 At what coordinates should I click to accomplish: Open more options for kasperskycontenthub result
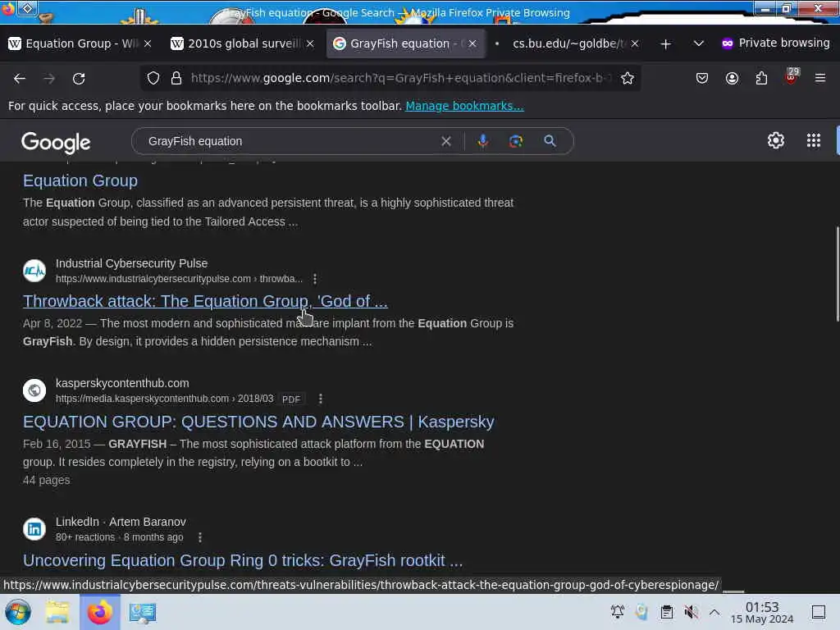pos(321,399)
